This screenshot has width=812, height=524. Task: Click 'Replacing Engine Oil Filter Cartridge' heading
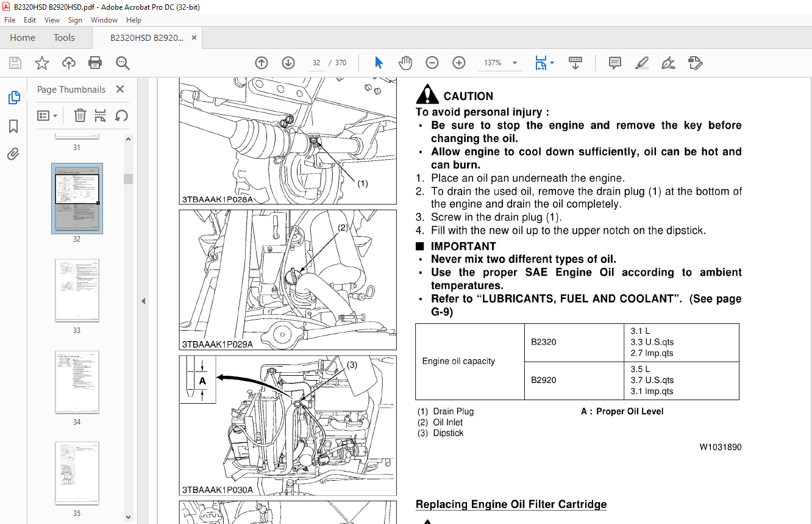click(x=511, y=504)
